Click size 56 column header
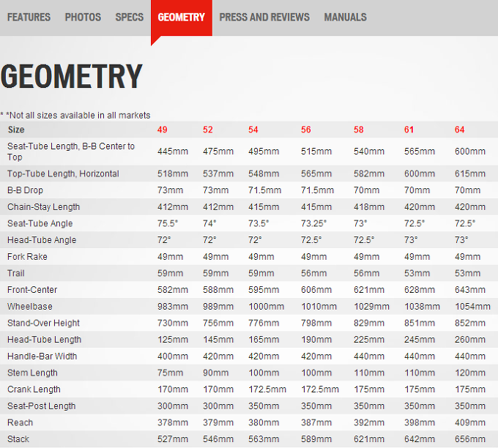Image resolution: width=498 pixels, height=448 pixels. (306, 130)
